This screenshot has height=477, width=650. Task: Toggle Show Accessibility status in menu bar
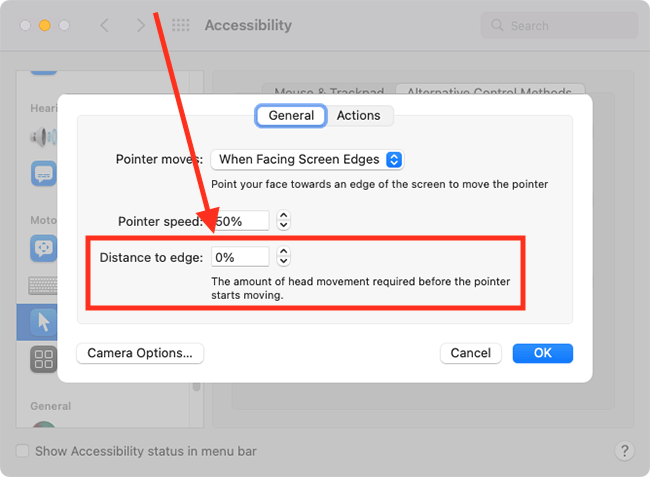click(22, 450)
